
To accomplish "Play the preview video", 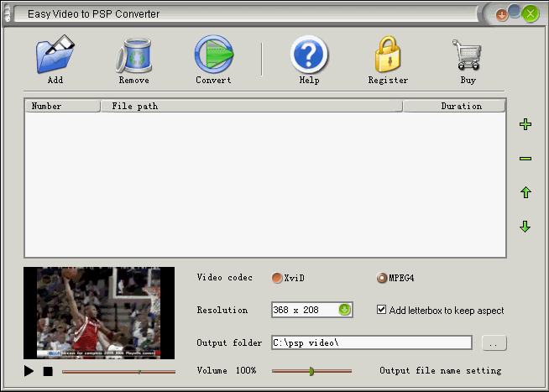I will (29, 371).
